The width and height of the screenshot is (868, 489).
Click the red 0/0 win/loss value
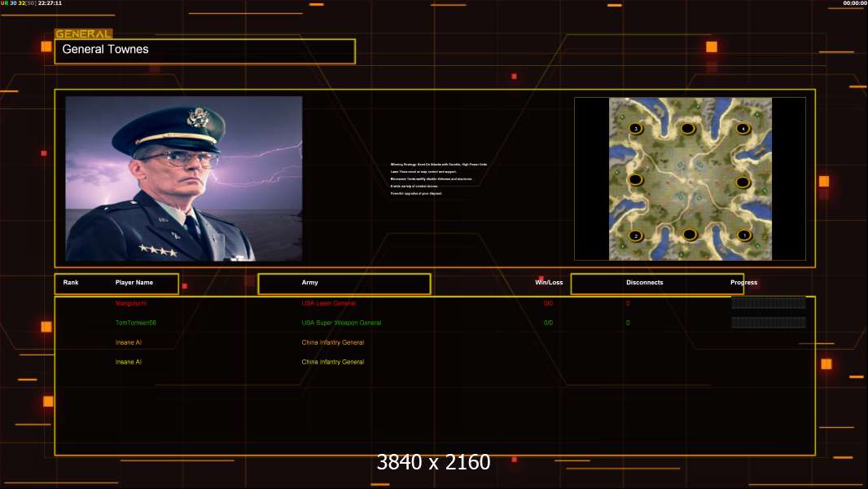pos(548,303)
